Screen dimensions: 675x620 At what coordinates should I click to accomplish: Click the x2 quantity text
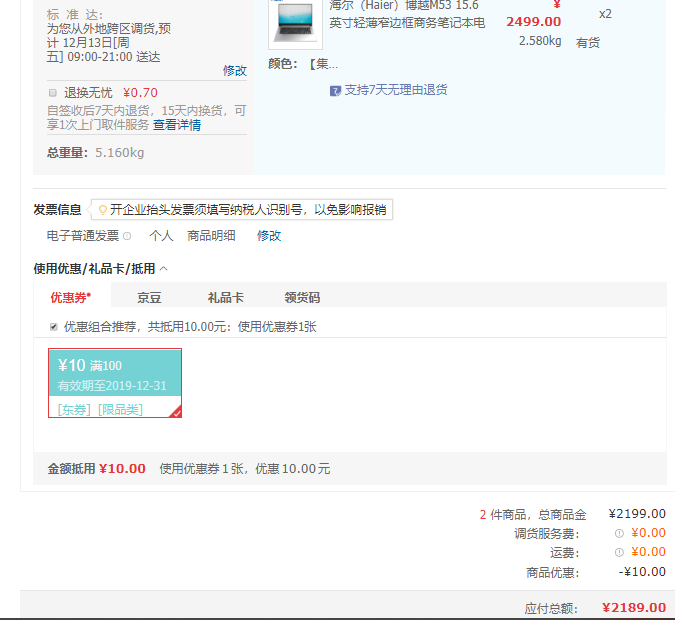point(605,14)
